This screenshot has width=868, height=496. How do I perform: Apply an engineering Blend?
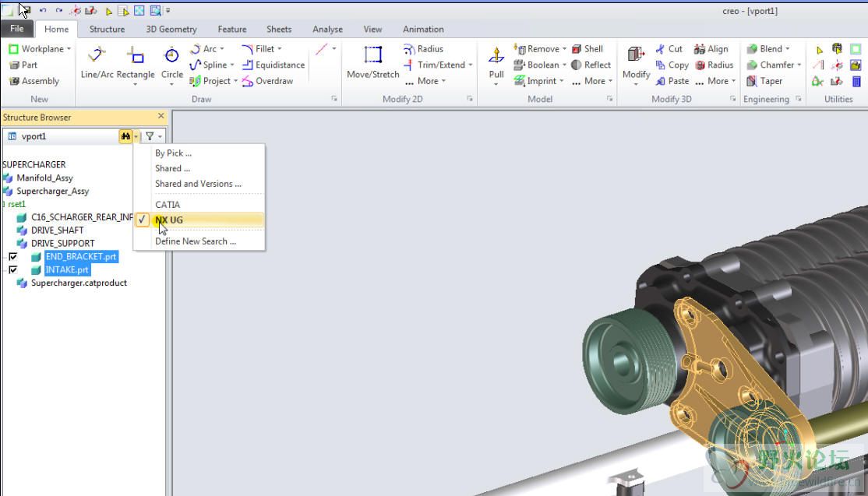pos(765,48)
